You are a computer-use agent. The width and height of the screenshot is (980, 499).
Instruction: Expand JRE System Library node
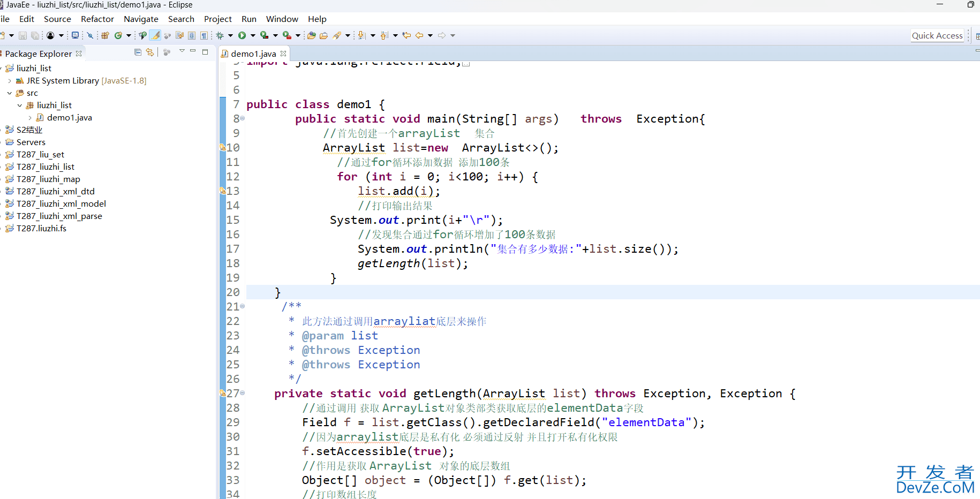tap(10, 81)
